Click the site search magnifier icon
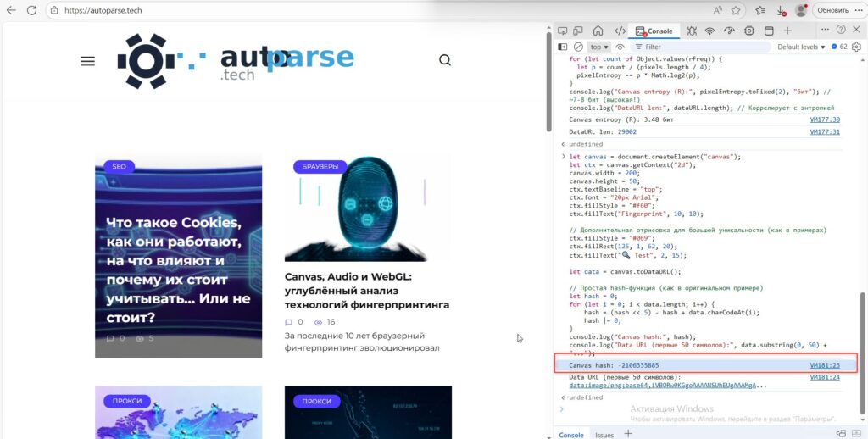This screenshot has width=868, height=439. [445, 60]
